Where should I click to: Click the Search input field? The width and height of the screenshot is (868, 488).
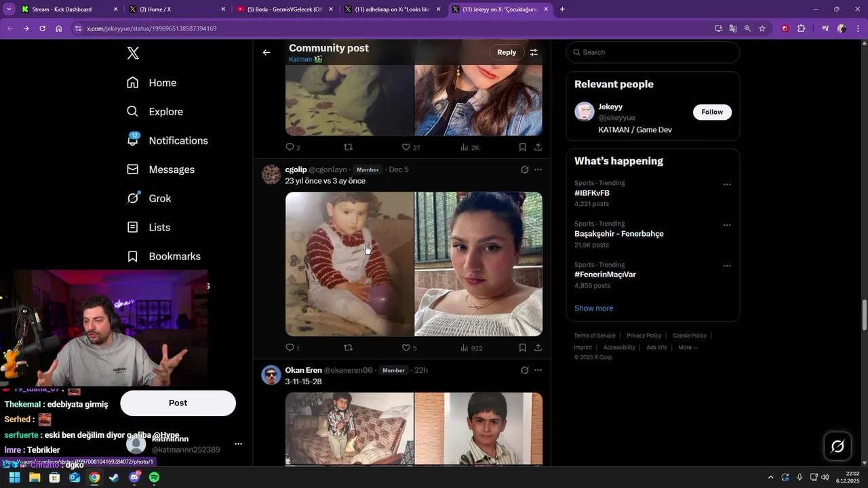pos(653,52)
